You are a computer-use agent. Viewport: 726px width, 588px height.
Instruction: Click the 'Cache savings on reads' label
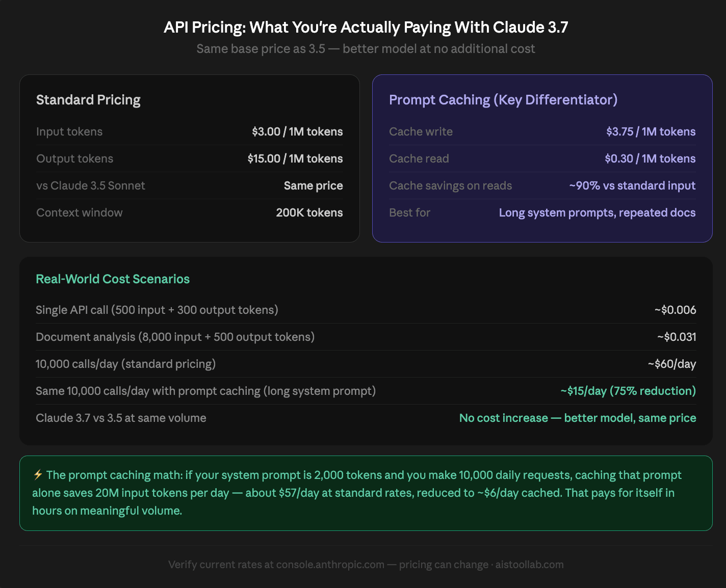coord(450,185)
